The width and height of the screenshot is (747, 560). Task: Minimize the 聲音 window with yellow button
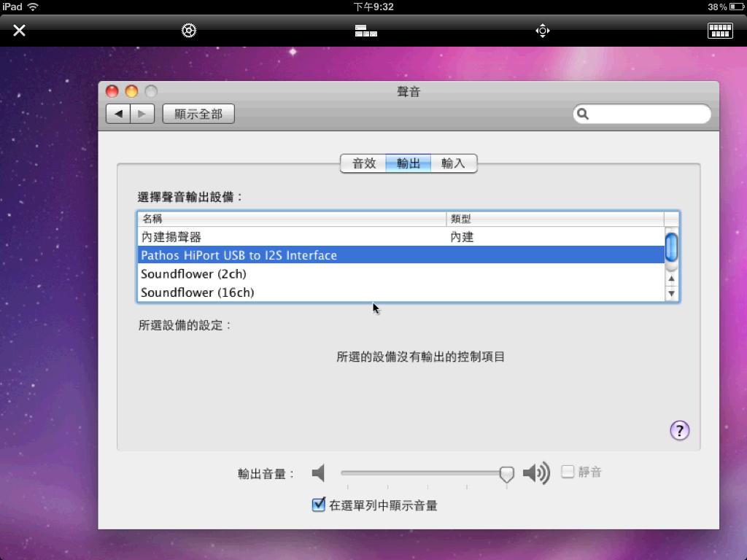(131, 91)
